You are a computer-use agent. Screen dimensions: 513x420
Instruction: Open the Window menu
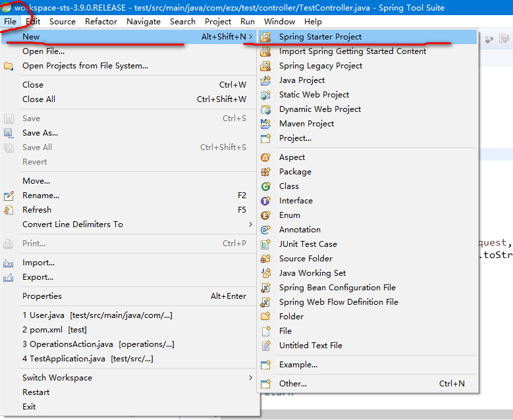click(279, 22)
